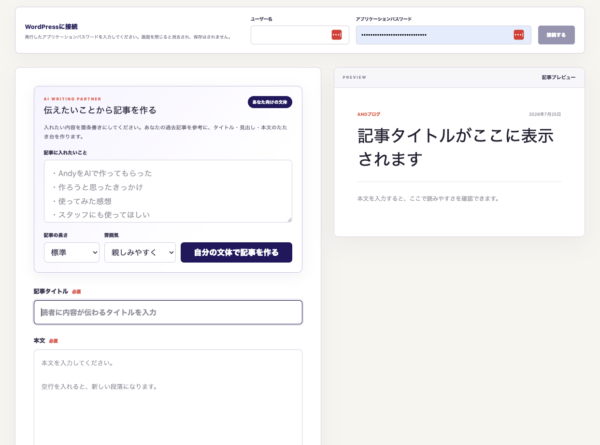
Task: Click the resize handle of the bullet-point textarea
Action: pos(290,220)
